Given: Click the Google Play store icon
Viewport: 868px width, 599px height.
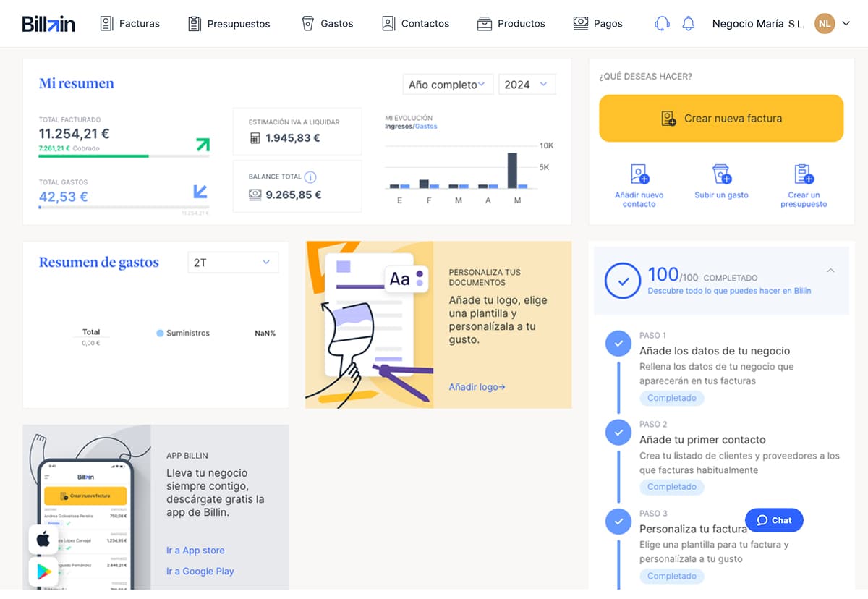Looking at the screenshot, I should 43,572.
